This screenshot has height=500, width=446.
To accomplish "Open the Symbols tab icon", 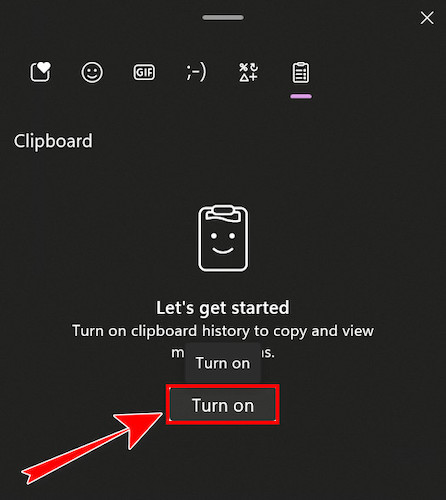I will point(249,72).
